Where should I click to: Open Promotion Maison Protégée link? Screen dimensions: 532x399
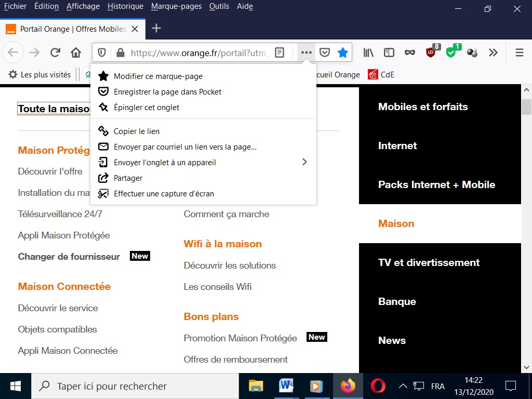240,338
